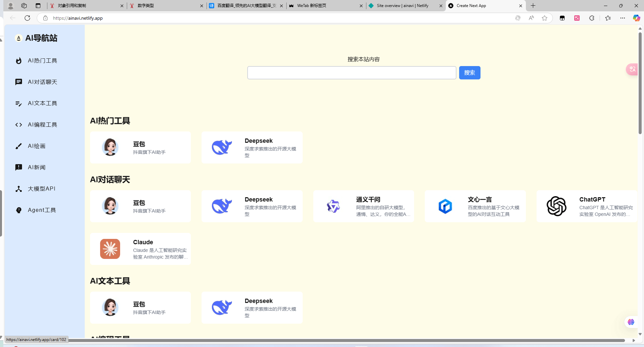
Task: Click the AI绘画 brush icon
Action: coord(19,146)
